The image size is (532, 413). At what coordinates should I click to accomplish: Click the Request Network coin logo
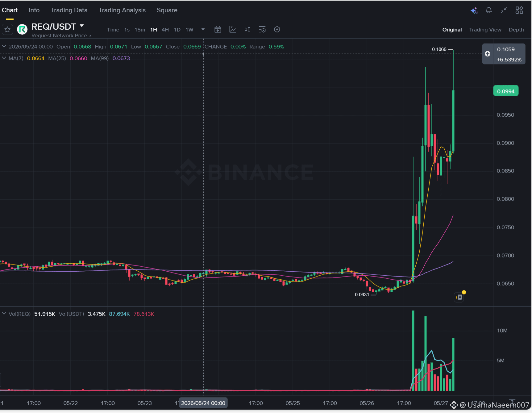[22, 30]
